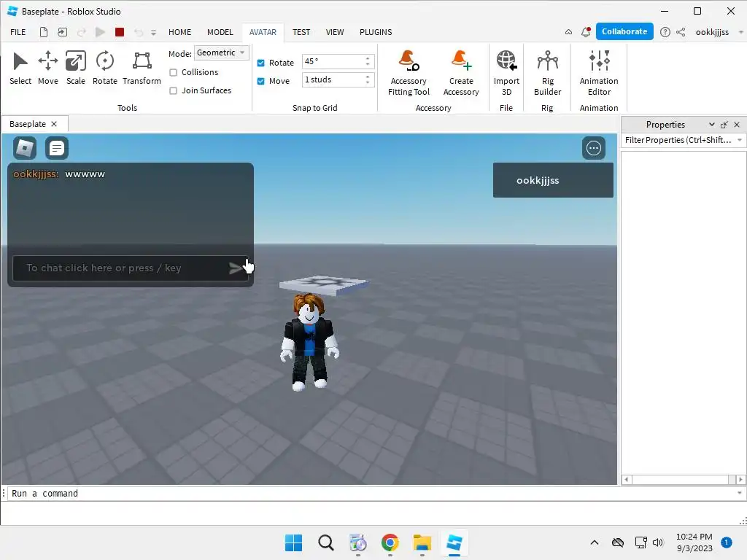Open the Rig Builder

pos(547,73)
